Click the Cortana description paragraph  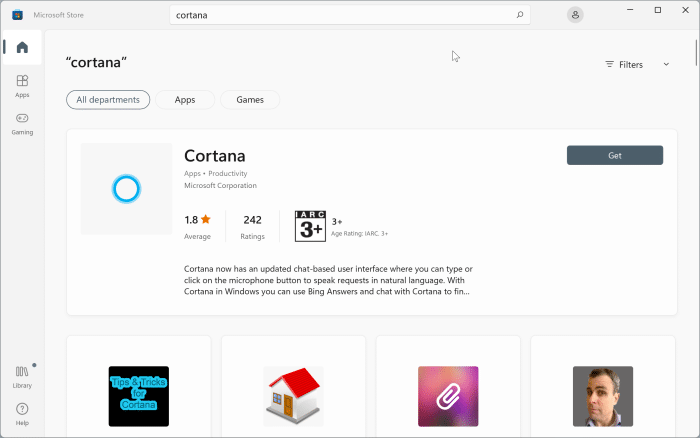pyautogui.click(x=328, y=280)
